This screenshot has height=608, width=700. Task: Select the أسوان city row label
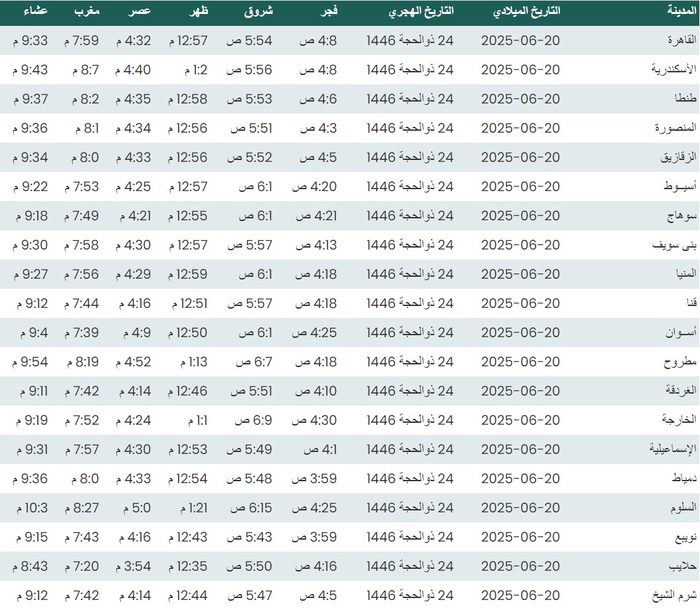click(x=681, y=333)
